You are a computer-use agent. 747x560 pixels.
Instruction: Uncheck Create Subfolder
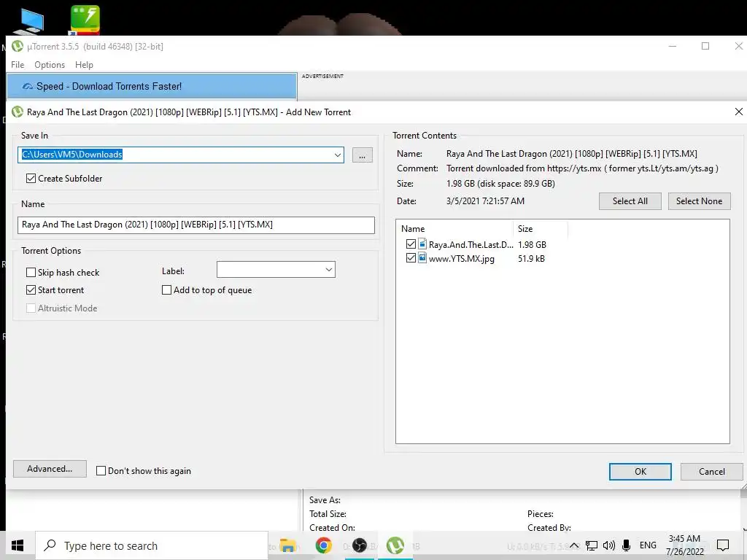click(x=31, y=178)
